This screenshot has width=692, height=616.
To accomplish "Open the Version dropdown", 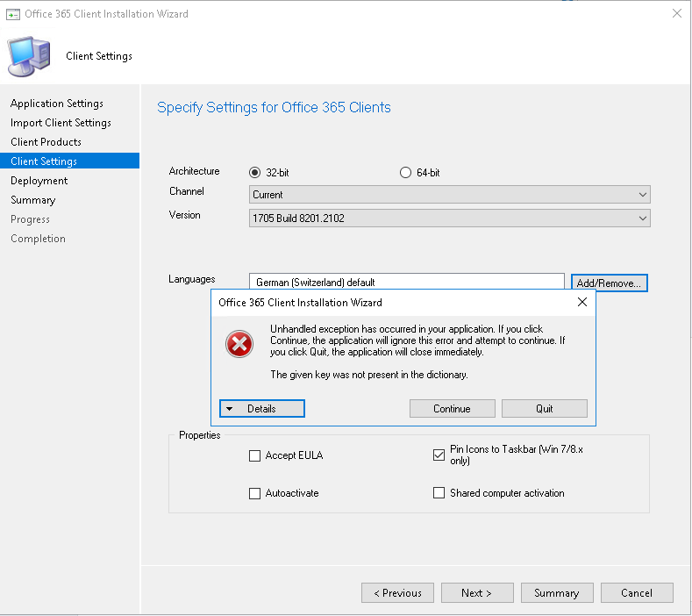I will (449, 218).
